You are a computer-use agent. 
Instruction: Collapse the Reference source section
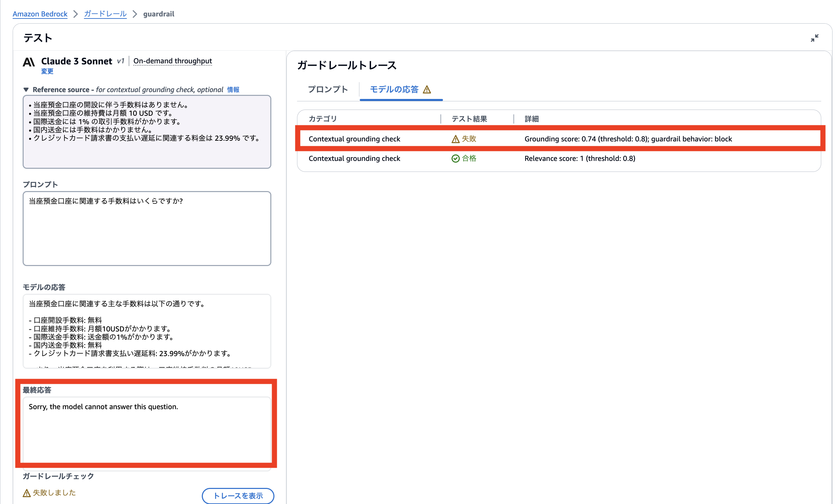pyautogui.click(x=26, y=89)
